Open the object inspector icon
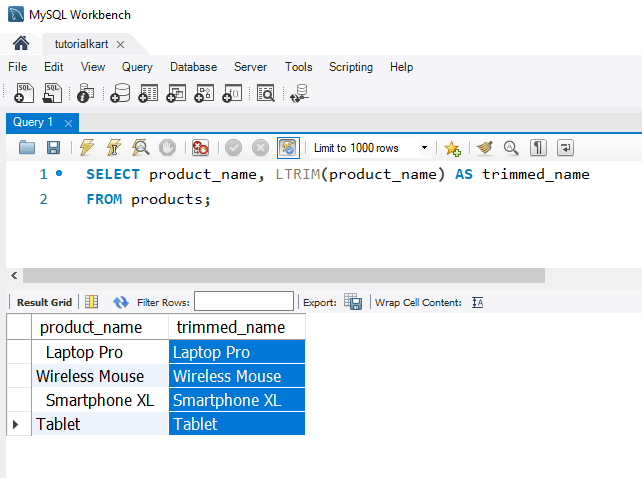Image resolution: width=642 pixels, height=478 pixels. point(86,93)
